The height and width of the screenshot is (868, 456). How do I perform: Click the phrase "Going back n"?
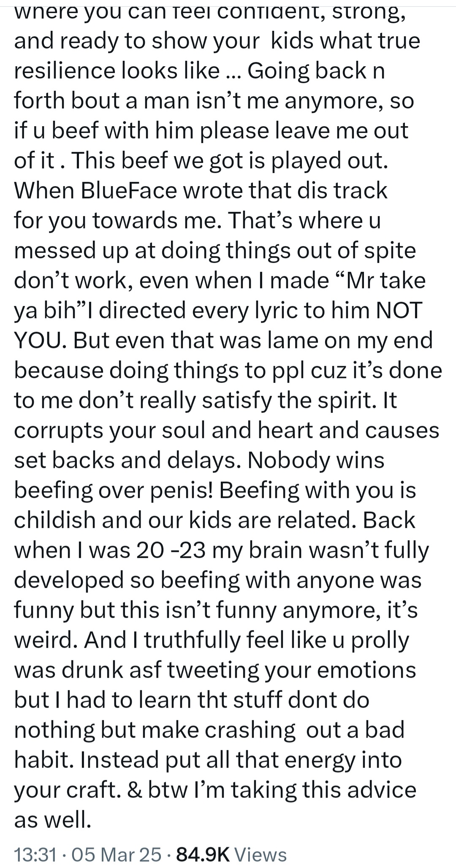pyautogui.click(x=316, y=71)
